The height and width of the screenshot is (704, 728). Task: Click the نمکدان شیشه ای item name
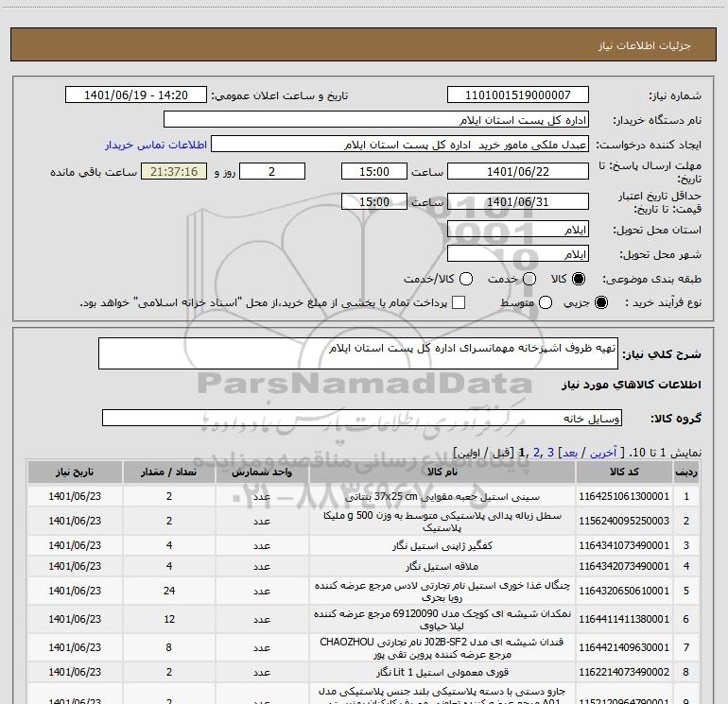[442, 620]
